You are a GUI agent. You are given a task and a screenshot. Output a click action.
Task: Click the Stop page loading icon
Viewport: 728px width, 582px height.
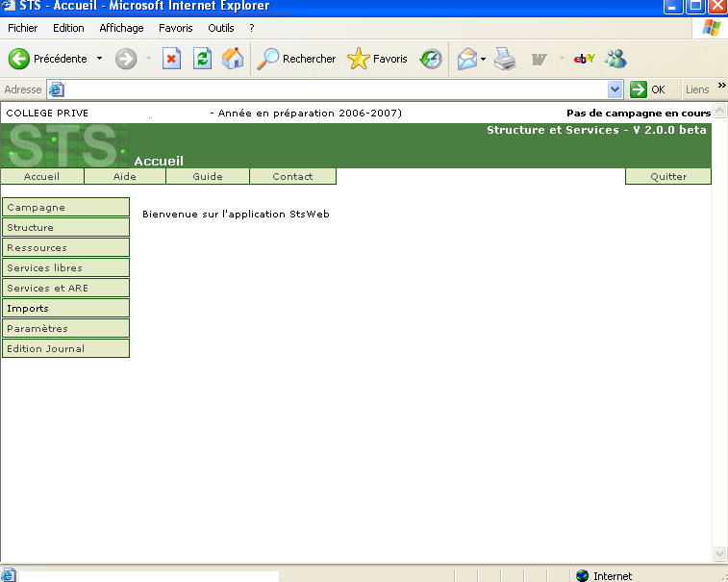pyautogui.click(x=171, y=59)
